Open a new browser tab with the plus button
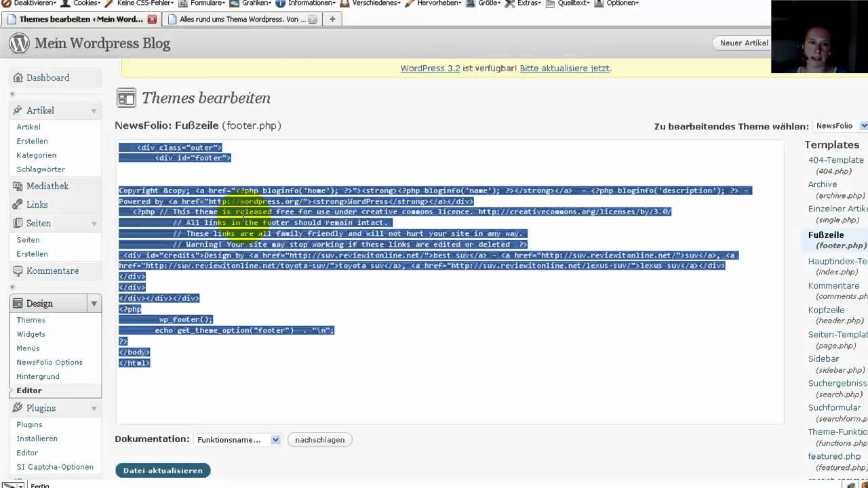 (332, 19)
